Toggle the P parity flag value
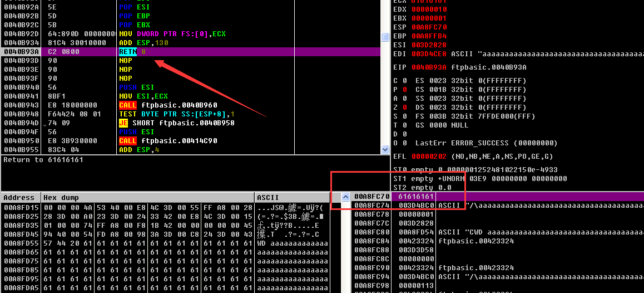Image resolution: width=644 pixels, height=293 pixels. tap(404, 90)
